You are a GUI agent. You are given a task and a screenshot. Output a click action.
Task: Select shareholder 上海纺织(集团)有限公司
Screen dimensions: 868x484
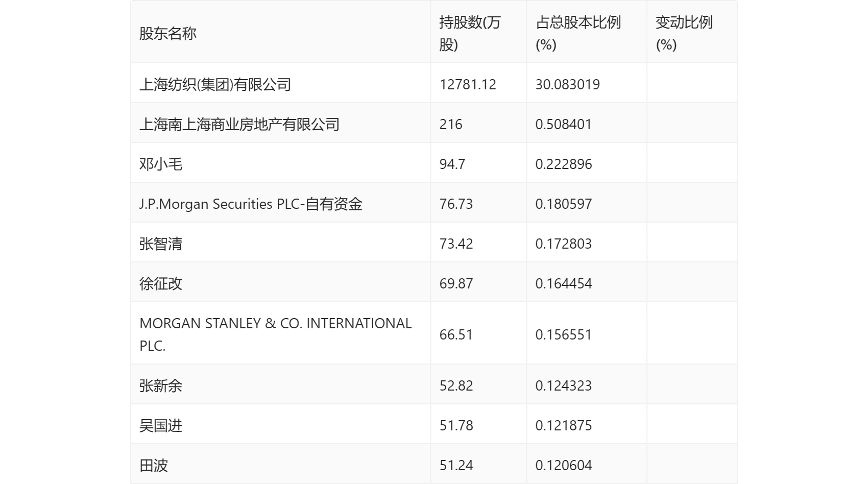coord(215,84)
